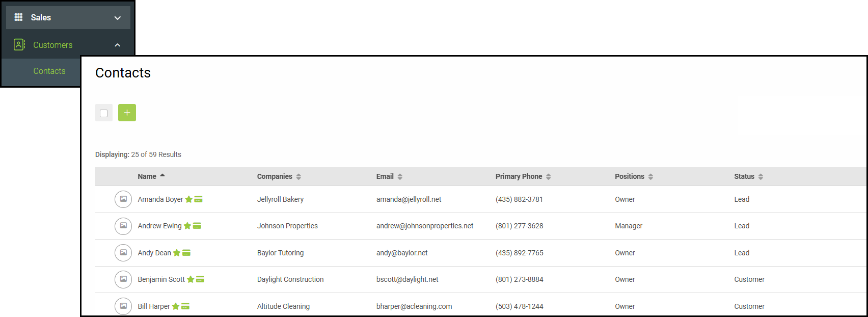
Task: Click email bscott@daylight.net
Action: [408, 279]
